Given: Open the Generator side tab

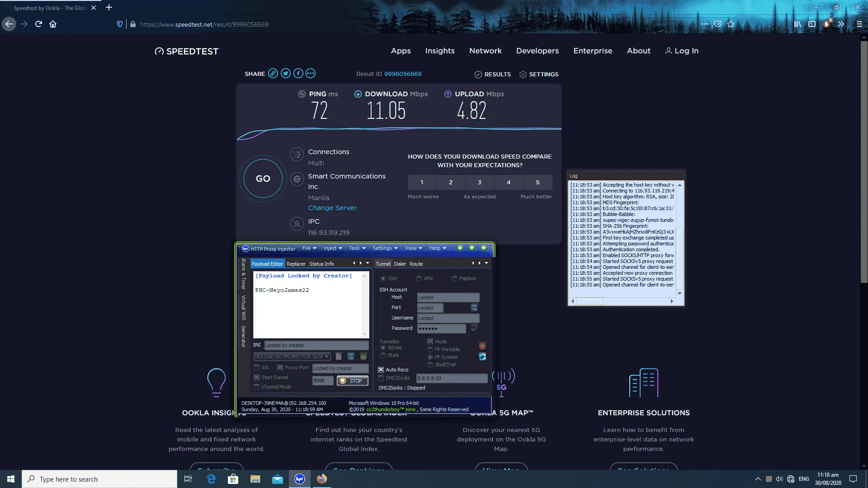Looking at the screenshot, I should click(243, 337).
